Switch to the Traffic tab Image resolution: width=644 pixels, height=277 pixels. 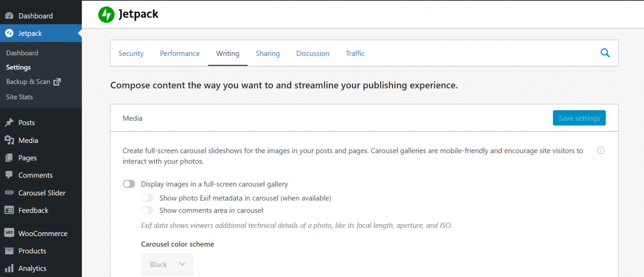[355, 54]
